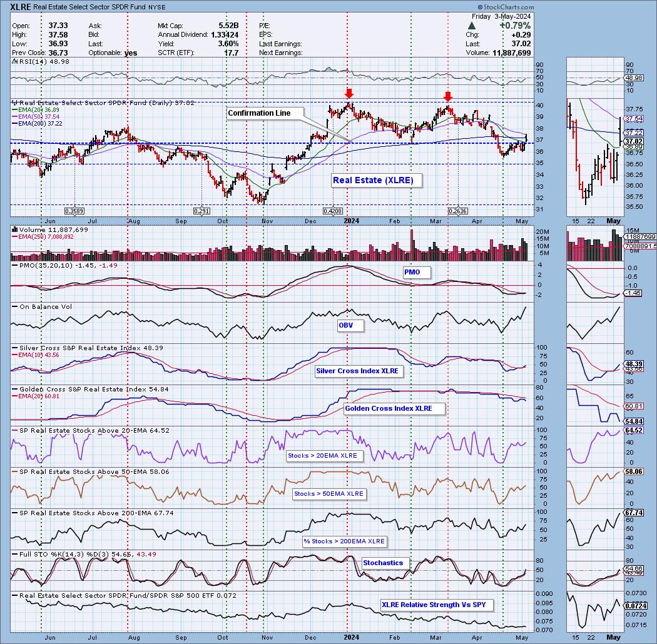This screenshot has height=644, width=657.
Task: Click the Low price '36.93'
Action: coord(58,44)
